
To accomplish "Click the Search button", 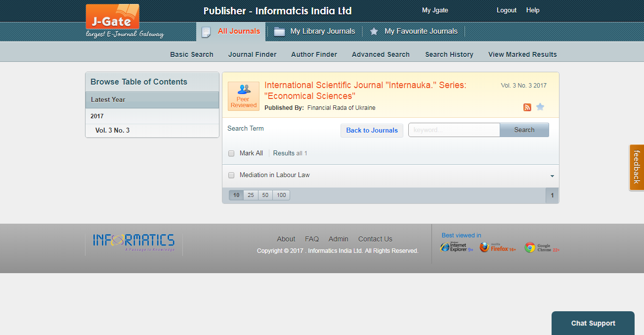I will click(524, 130).
